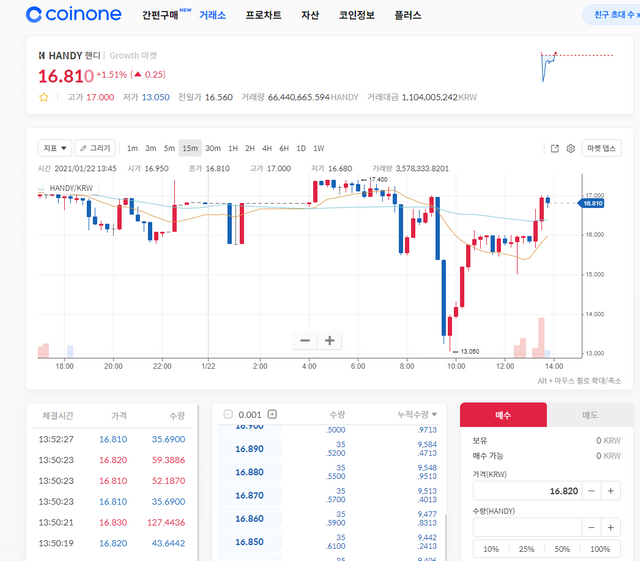Select the 16.870 order book price
This screenshot has height=561, width=640.
tap(249, 496)
